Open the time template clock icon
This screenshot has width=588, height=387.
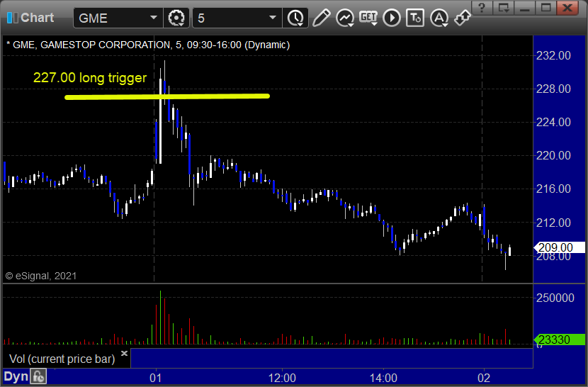[x=295, y=18]
